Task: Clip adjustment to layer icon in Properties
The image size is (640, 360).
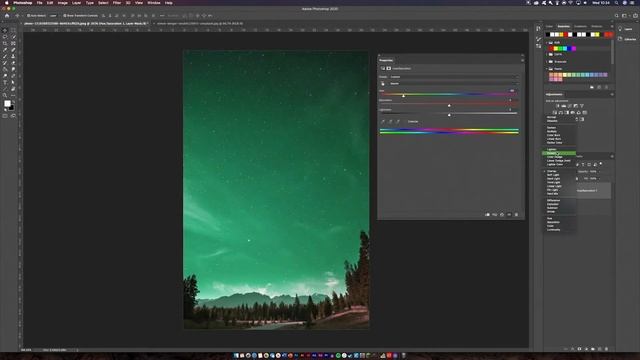Action: tap(487, 215)
